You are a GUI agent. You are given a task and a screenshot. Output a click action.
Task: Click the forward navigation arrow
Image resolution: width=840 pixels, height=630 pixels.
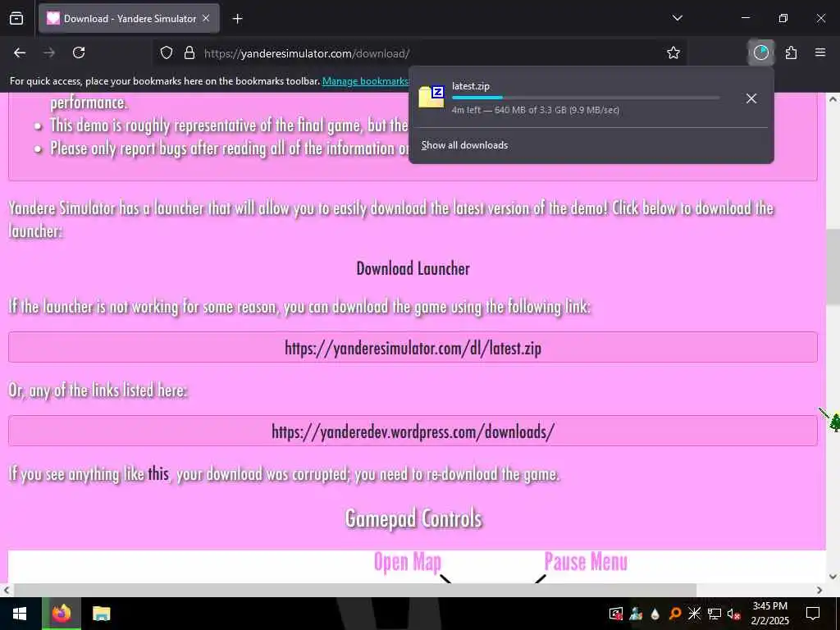click(49, 52)
